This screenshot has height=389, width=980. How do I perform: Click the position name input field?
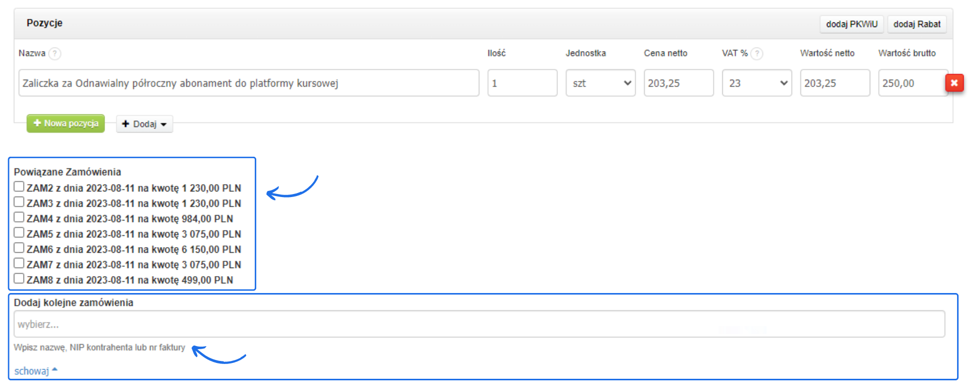pyautogui.click(x=249, y=83)
